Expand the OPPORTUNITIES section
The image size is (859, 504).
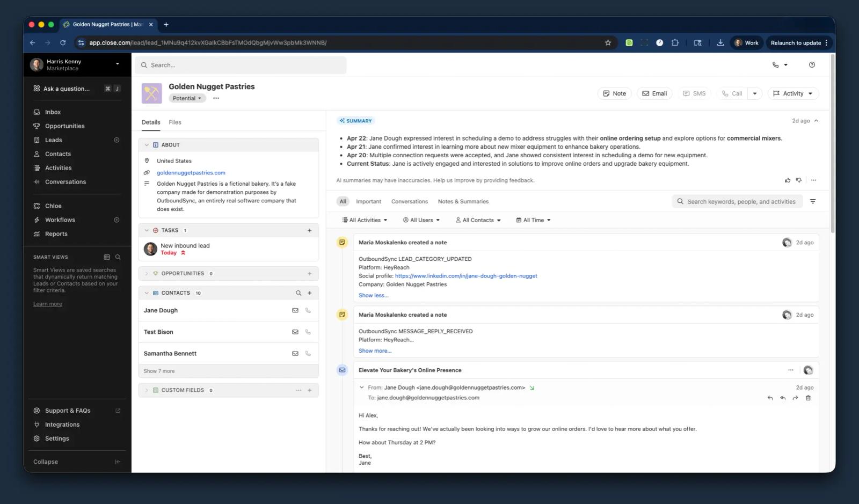[x=147, y=274]
